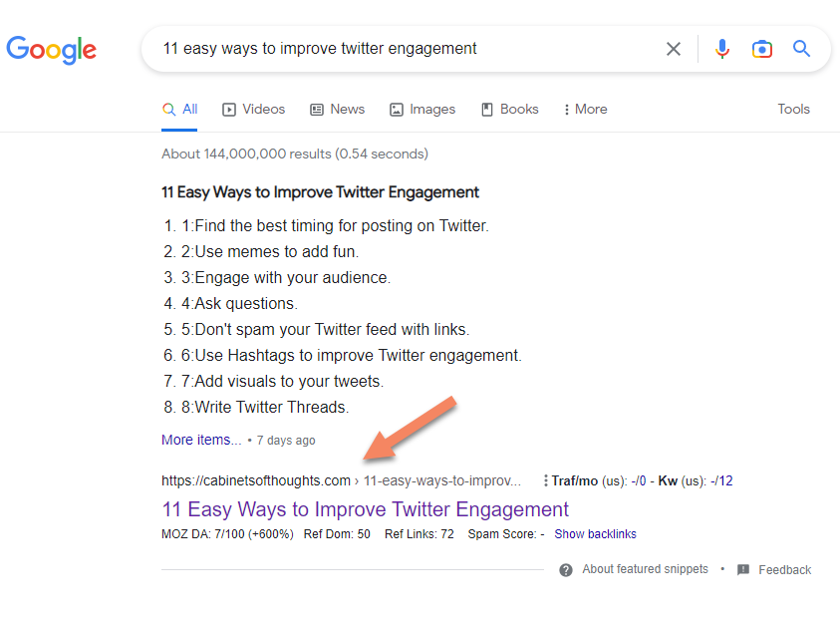Click the Google logo

tap(52, 50)
